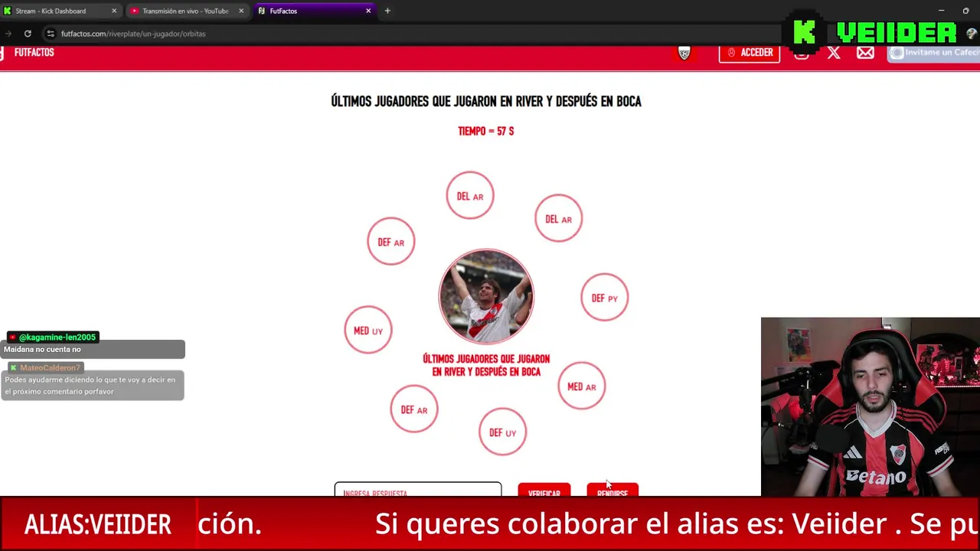Screen dimensions: 980x551
Task: Select the top DEL AR player bubble
Action: [470, 196]
